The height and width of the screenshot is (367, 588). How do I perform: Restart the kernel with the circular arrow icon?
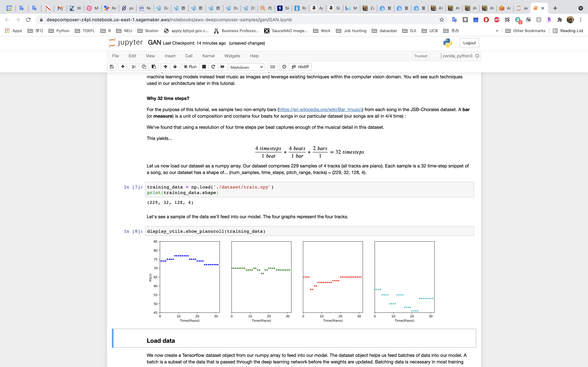point(213,67)
